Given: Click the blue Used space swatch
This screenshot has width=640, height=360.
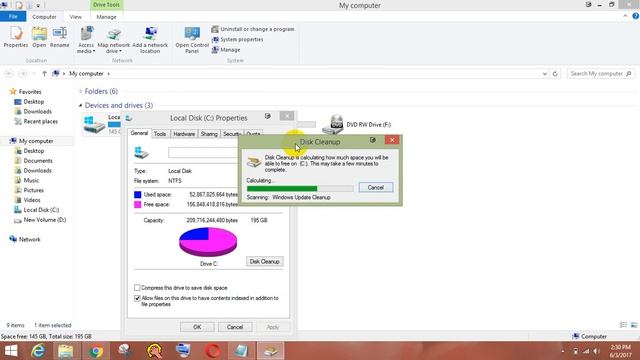Looking at the screenshot, I should click(138, 195).
